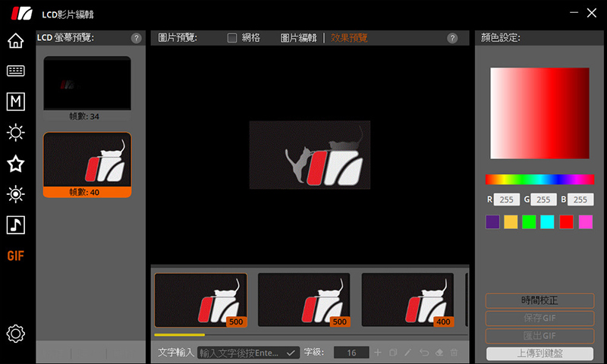The image size is (607, 364).
Task: Click help icon in 圖片預覽 header
Action: click(452, 38)
